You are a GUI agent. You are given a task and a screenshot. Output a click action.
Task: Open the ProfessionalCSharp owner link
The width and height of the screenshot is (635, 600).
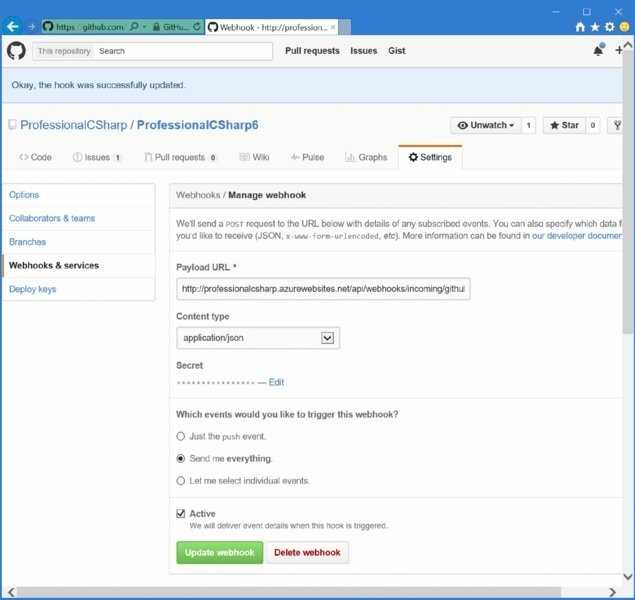click(73, 125)
